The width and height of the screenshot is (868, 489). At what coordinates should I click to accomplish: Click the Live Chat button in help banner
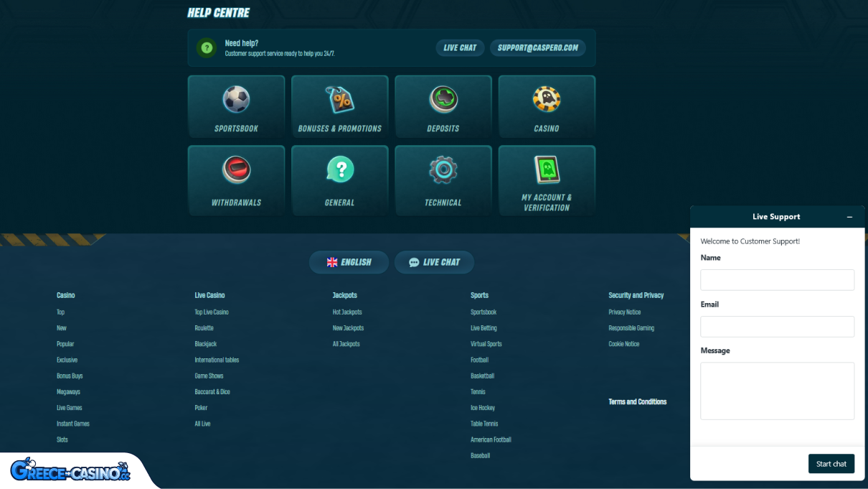460,48
